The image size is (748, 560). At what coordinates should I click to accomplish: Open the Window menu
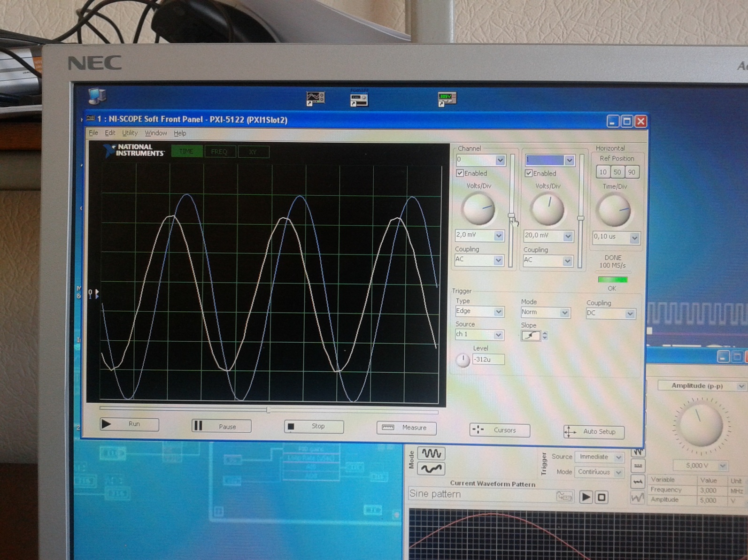point(156,133)
